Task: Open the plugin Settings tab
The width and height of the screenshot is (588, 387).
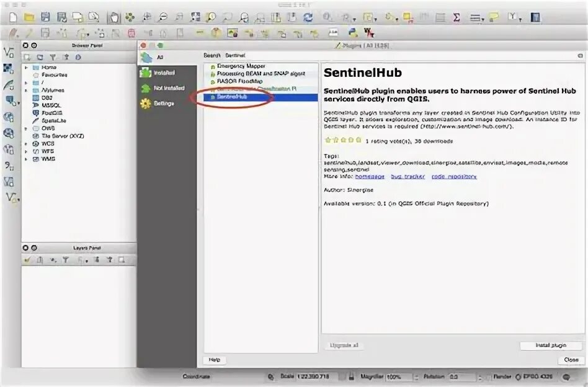Action: pyautogui.click(x=167, y=103)
